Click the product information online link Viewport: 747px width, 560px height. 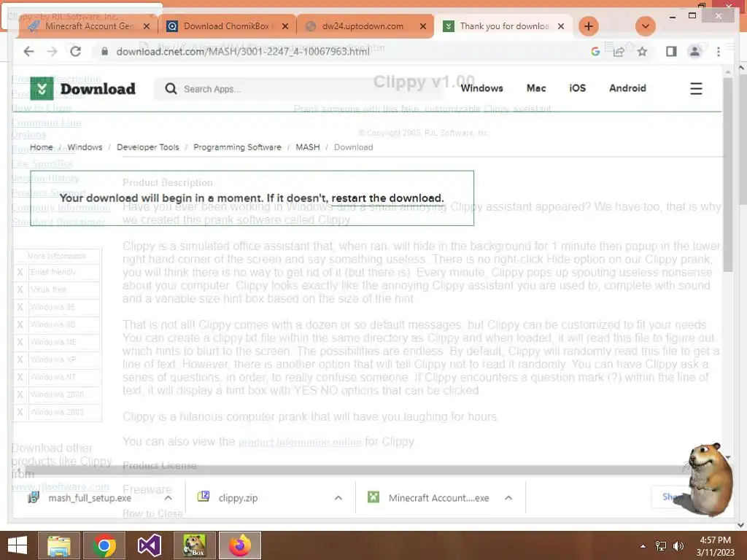300,442
